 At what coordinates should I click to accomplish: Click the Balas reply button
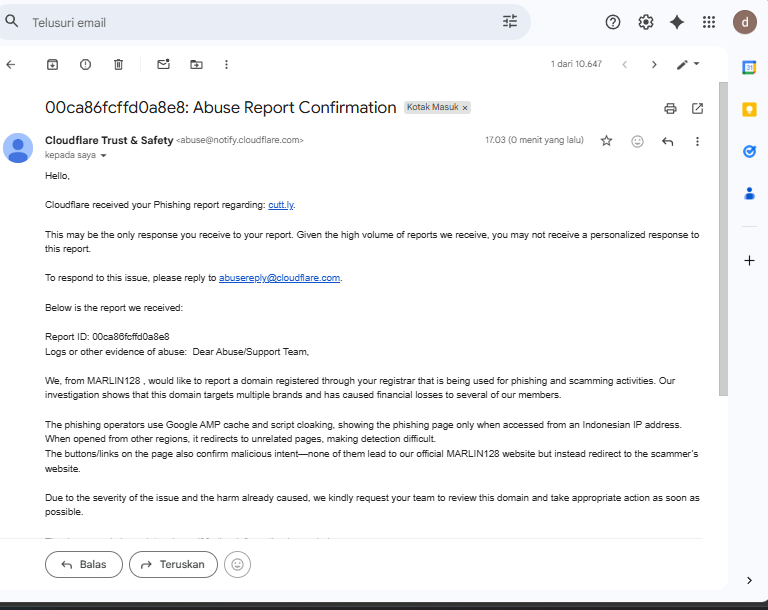coord(84,564)
